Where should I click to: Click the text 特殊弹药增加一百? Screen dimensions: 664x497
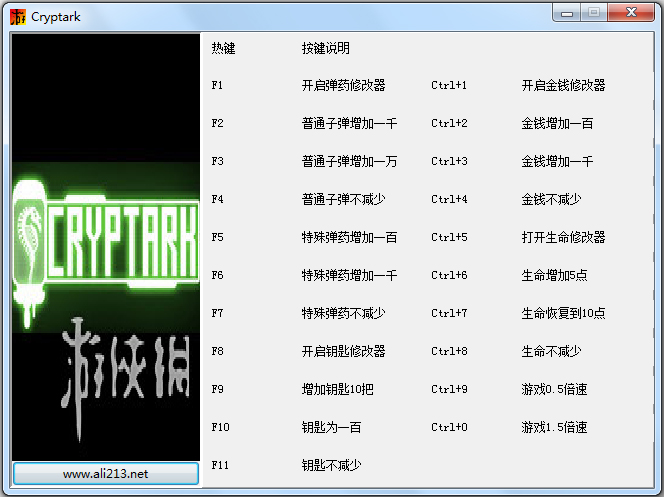click(x=349, y=237)
